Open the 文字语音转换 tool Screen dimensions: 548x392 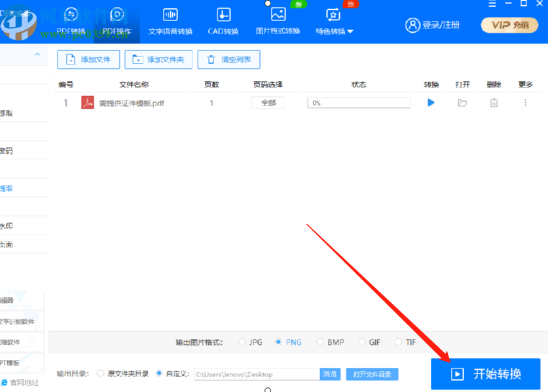pyautogui.click(x=170, y=18)
